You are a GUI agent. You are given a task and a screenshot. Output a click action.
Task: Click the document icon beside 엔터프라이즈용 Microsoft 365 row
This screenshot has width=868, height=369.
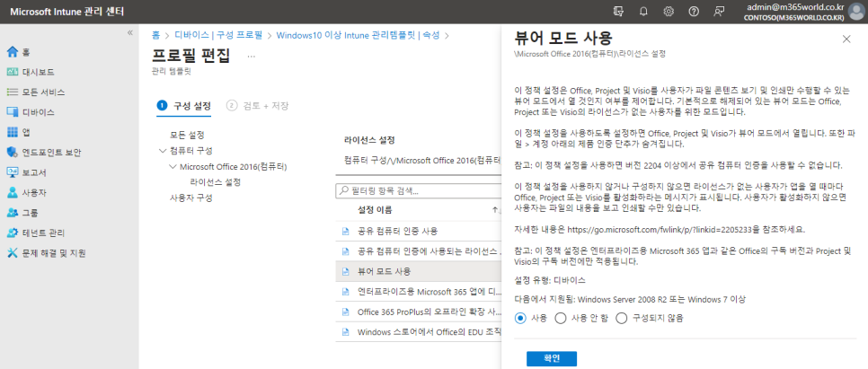pos(345,292)
